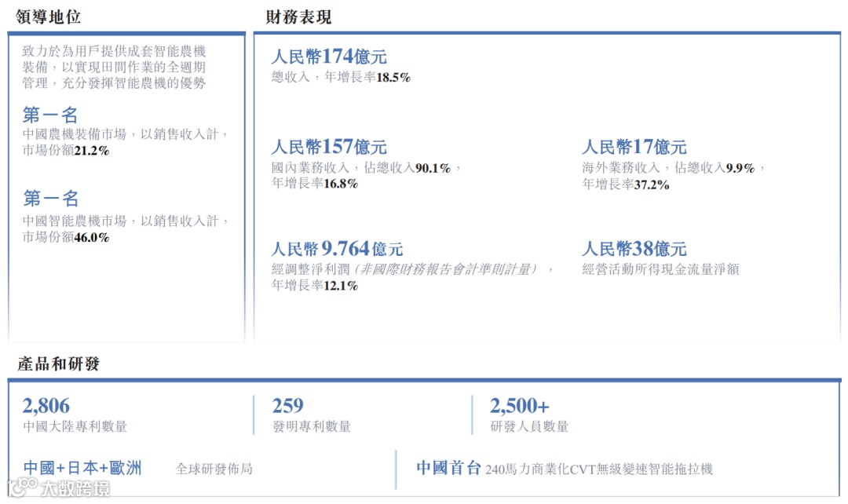848x504 pixels.
Task: Click the 2,500+ R&D staff number
Action: 520,406
